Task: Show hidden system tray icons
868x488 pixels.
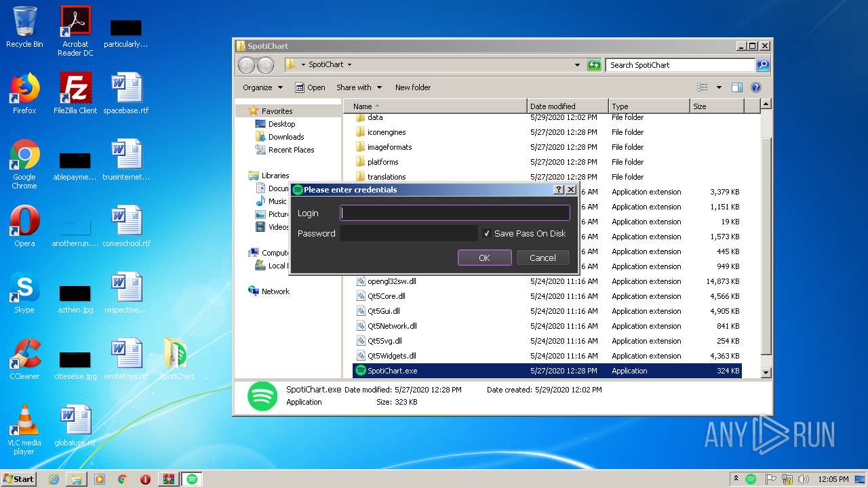Action: tap(736, 479)
